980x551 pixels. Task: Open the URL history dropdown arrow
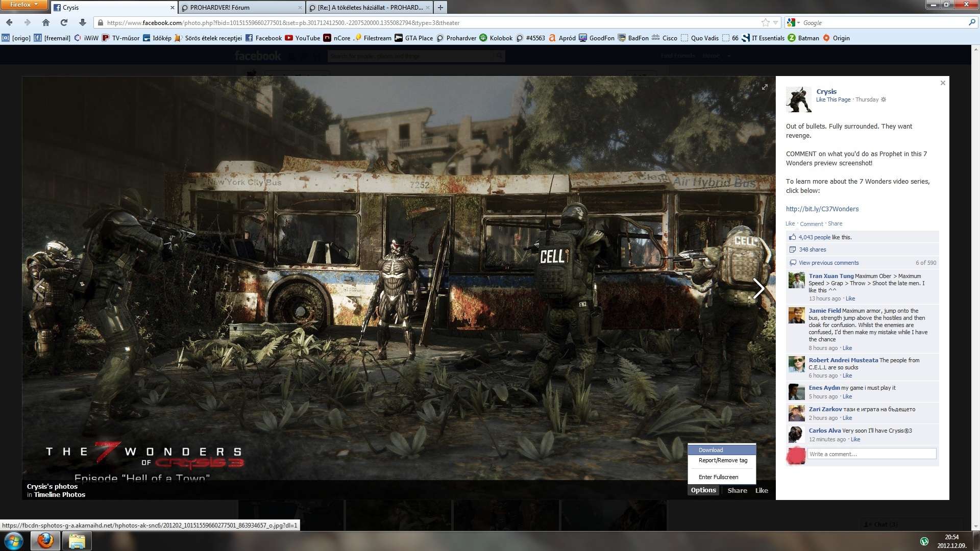pos(775,22)
